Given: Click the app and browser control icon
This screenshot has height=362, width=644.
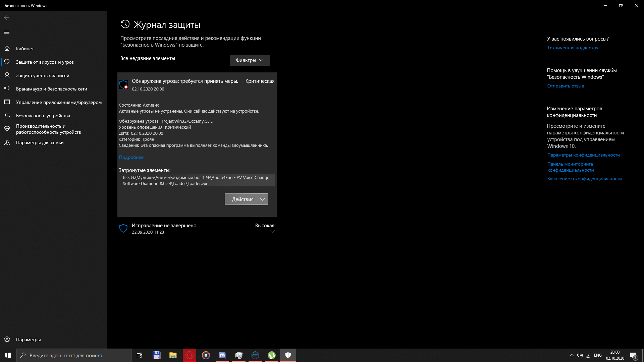Looking at the screenshot, I should click(x=7, y=102).
